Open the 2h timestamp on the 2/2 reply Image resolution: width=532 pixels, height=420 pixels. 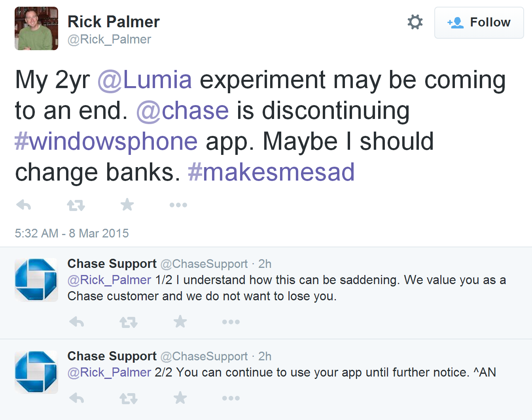click(265, 356)
